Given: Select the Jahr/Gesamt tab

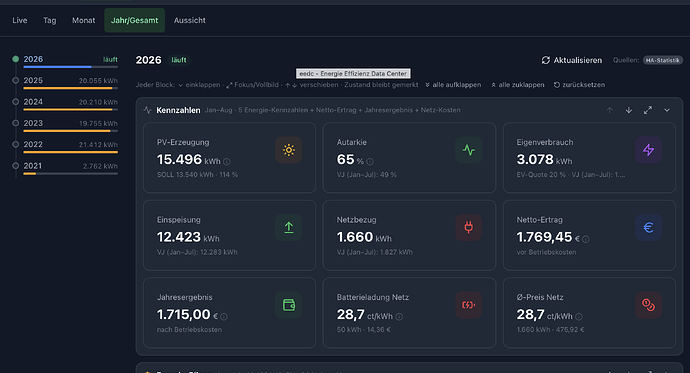Looking at the screenshot, I should 135,20.
